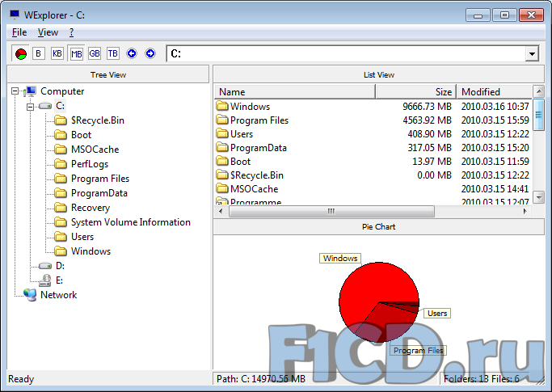Viewport: 552px width, 392px height.
Task: Switch size units to TB
Action: tap(113, 53)
